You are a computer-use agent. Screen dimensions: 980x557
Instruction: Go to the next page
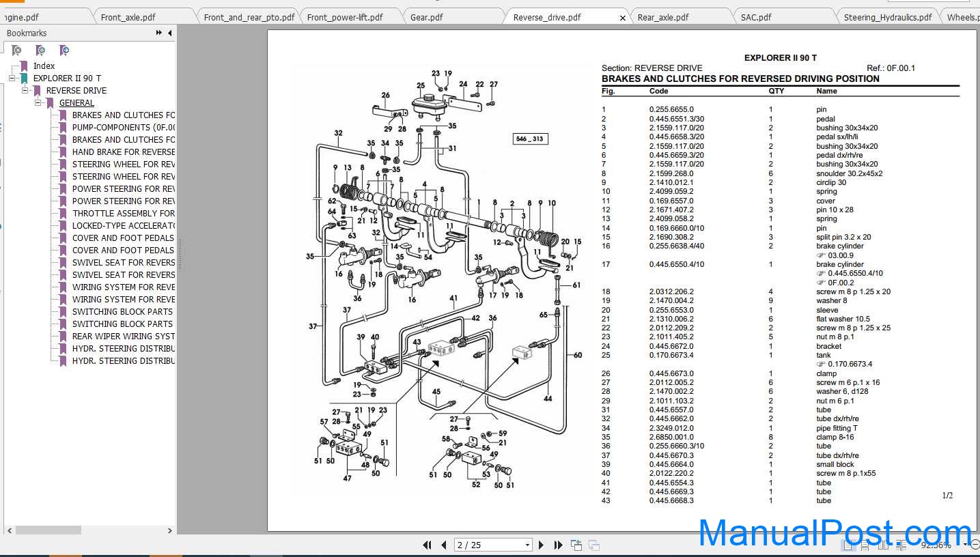coord(542,545)
